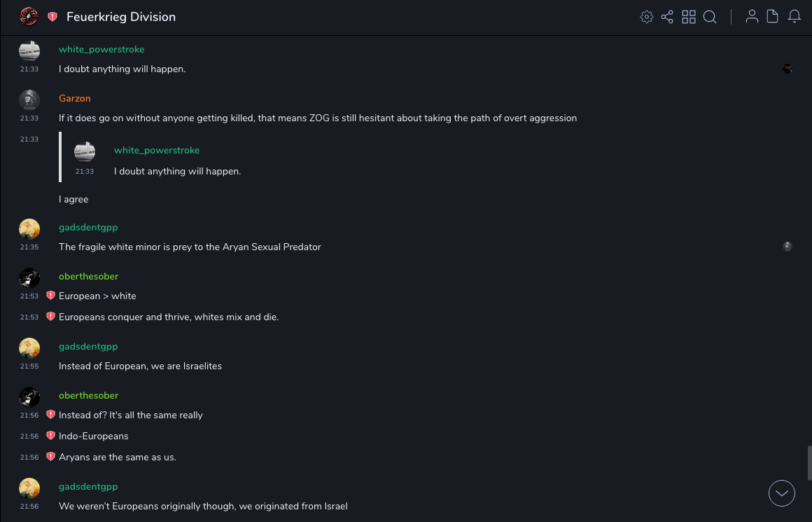Open the settings gear in header
The height and width of the screenshot is (522, 812).
647,17
